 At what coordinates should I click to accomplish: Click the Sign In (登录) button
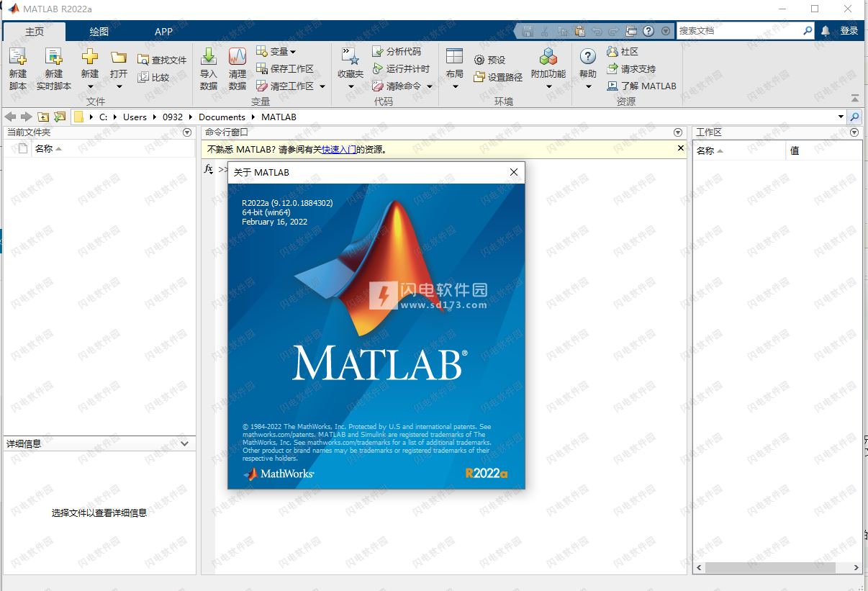coord(849,31)
